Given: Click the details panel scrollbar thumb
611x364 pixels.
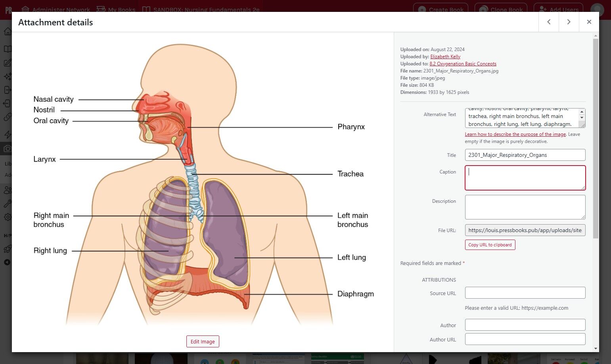Looking at the screenshot, I should pos(596,139).
